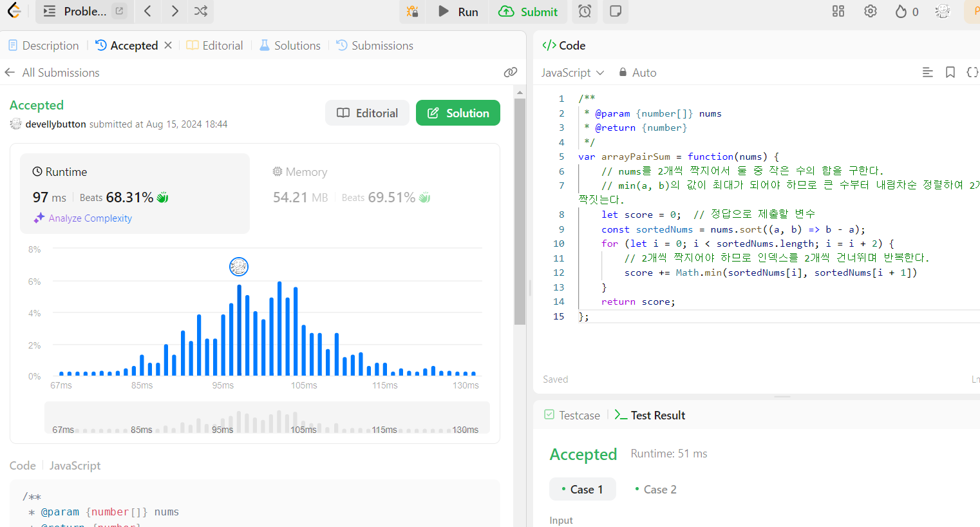Viewport: 980px width, 527px height.
Task: Click the 54.21 MB memory value
Action: (300, 197)
